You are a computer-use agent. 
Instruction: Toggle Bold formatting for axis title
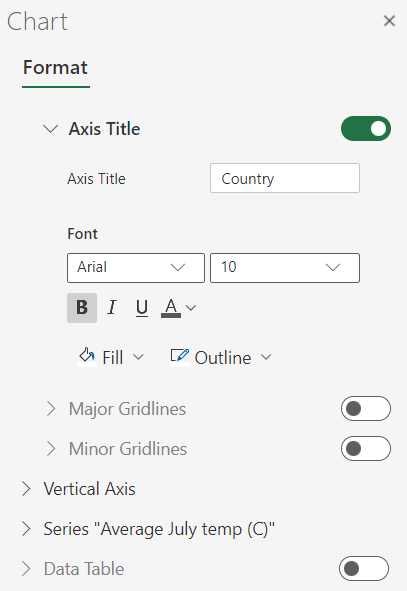(82, 308)
